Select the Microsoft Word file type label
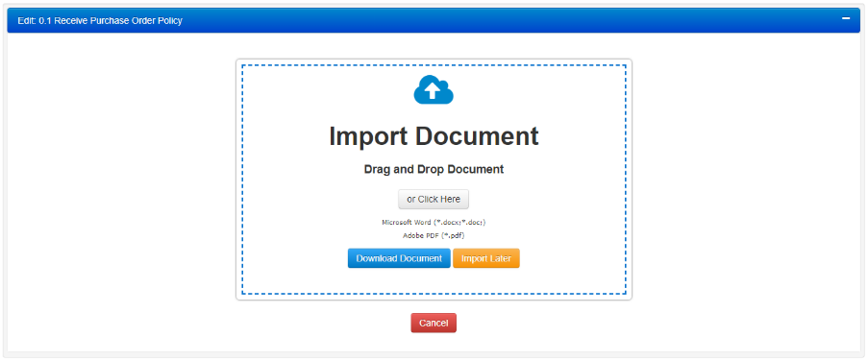This screenshot has height=361, width=868. (x=434, y=222)
